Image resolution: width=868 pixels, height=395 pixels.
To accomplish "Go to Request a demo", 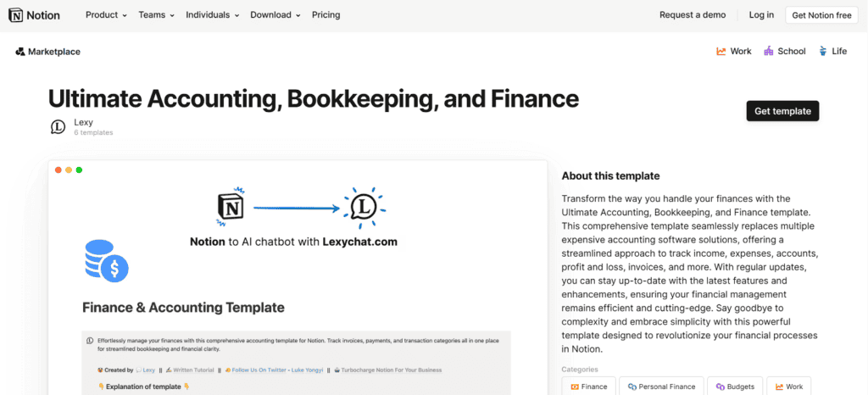I will tap(693, 15).
